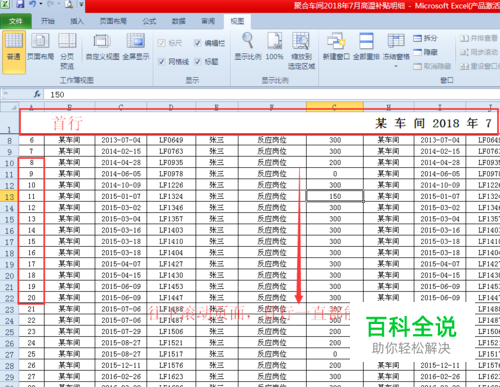
Task: Click the Select All corner of the sheet
Action: click(9, 107)
